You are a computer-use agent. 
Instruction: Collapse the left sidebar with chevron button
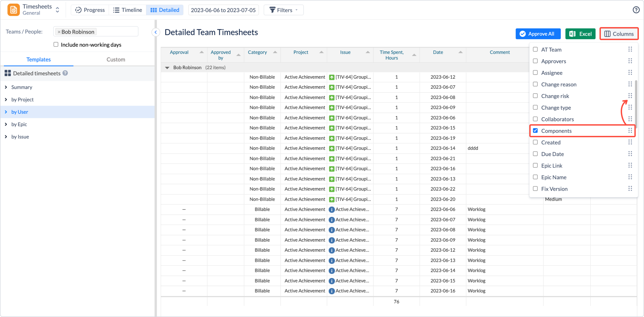pyautogui.click(x=156, y=32)
